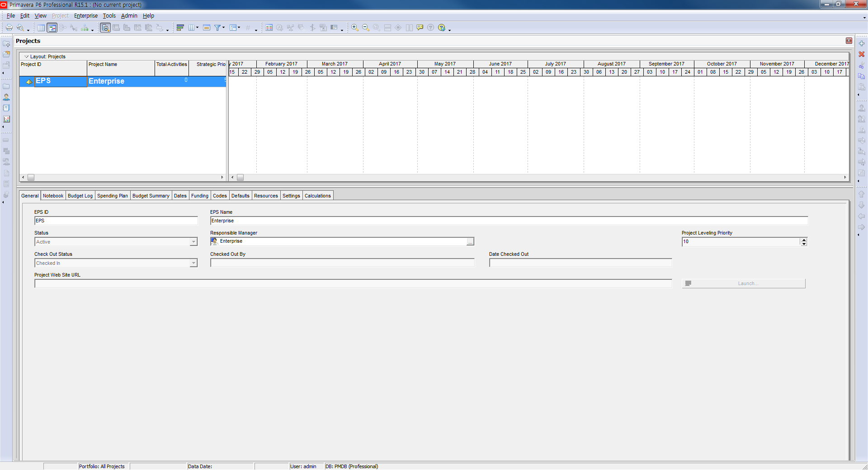Browse Responsible Manager with ellipsis button
Viewport: 868px width, 470px height.
coord(470,242)
